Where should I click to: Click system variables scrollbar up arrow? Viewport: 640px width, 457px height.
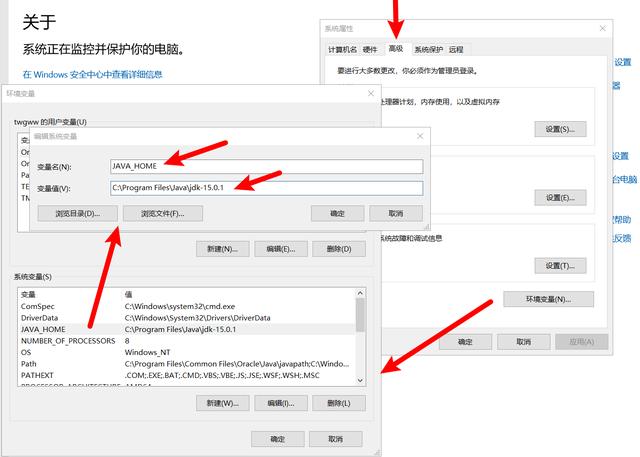pos(360,293)
